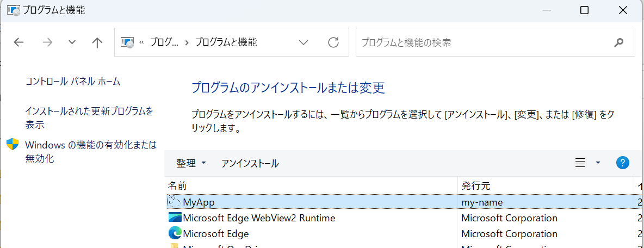Select the MyApp row name
The height and width of the screenshot is (248, 644).
[199, 202]
